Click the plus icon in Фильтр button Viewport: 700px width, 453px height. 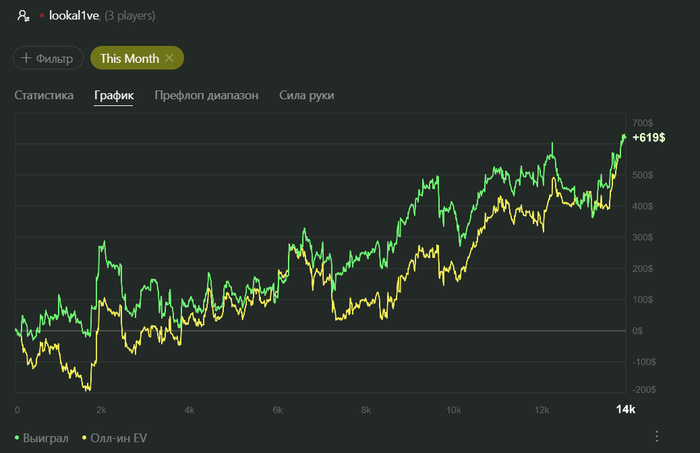26,58
